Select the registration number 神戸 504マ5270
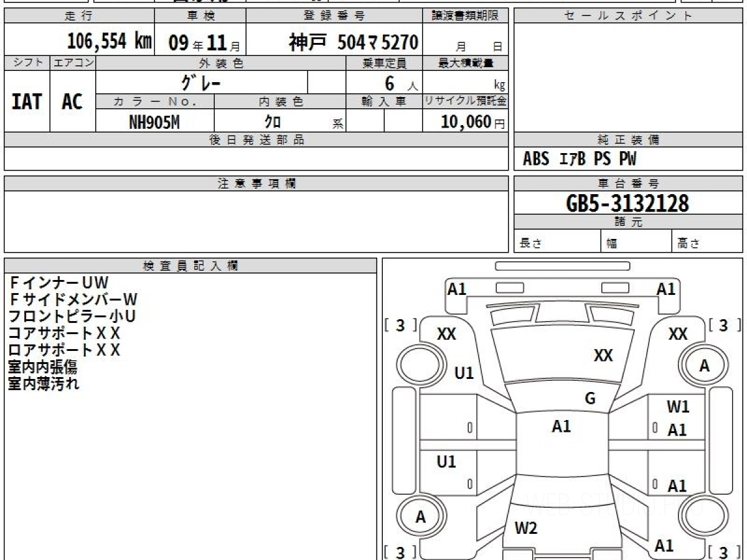 point(353,42)
